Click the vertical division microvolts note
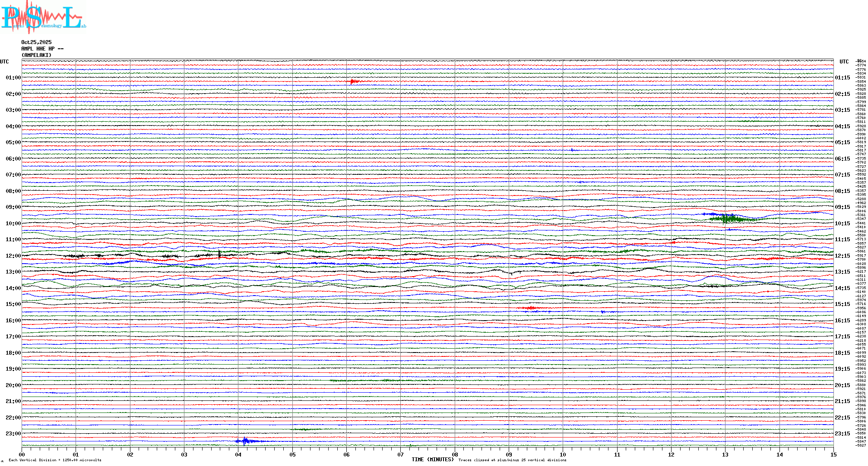Screen dimensions: 868x466 click(x=55, y=460)
